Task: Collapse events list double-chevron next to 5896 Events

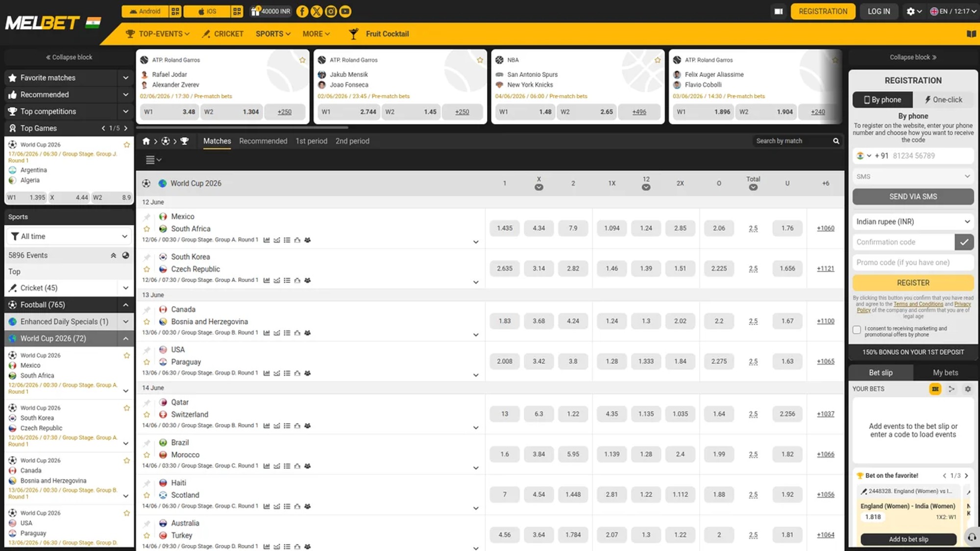Action: pyautogui.click(x=113, y=255)
